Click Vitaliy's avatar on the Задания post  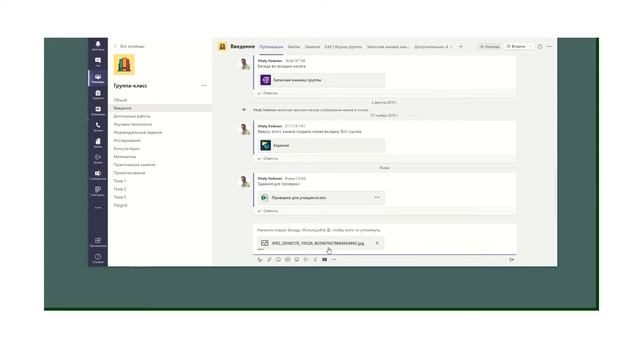pos(245,129)
